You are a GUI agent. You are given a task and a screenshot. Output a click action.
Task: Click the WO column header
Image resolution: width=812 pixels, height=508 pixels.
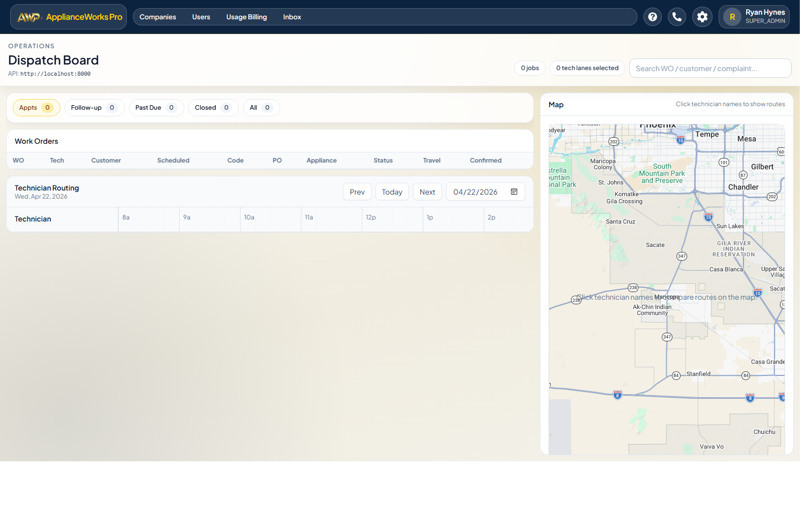coord(18,161)
